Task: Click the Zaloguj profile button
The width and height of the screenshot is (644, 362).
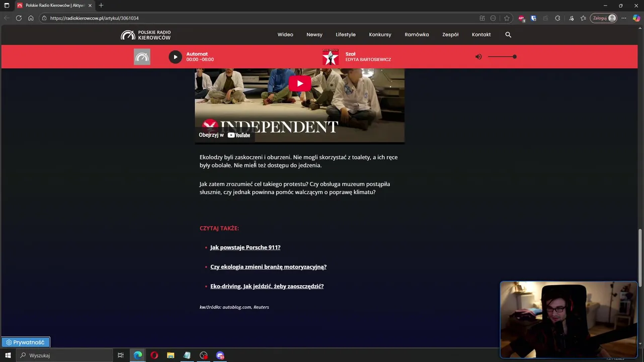Action: (x=604, y=18)
